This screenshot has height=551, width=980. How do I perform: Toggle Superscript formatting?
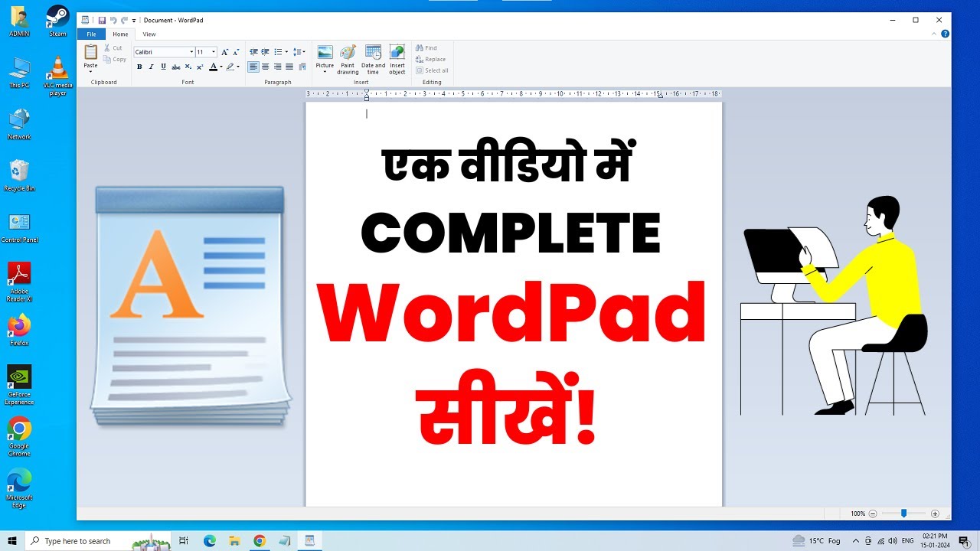pyautogui.click(x=200, y=67)
